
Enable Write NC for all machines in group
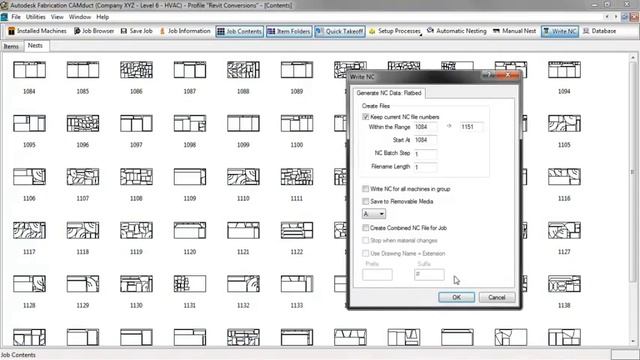(x=365, y=189)
